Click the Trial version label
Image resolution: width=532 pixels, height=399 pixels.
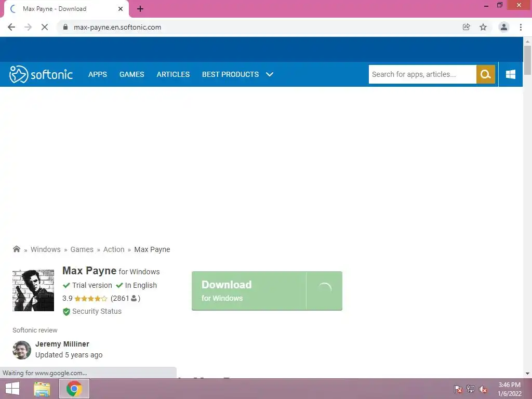pyautogui.click(x=92, y=285)
